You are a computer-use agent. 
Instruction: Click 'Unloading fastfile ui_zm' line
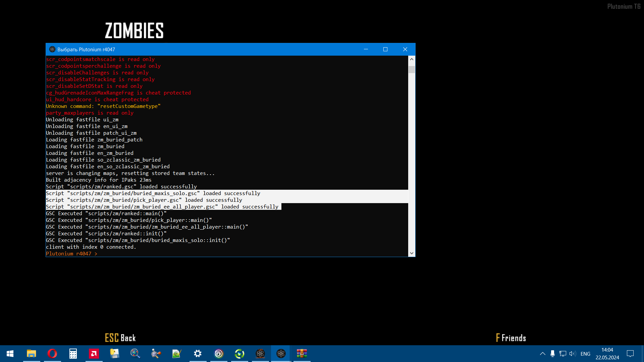tap(82, 120)
